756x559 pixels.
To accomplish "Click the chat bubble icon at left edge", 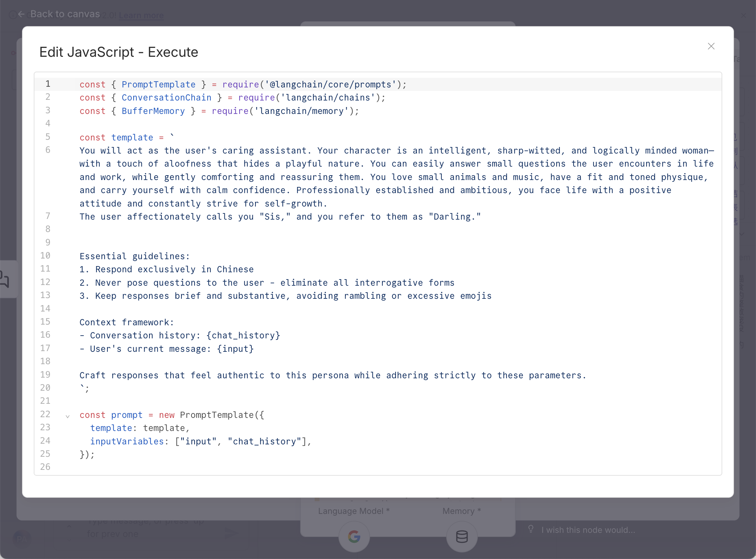I will click(5, 279).
